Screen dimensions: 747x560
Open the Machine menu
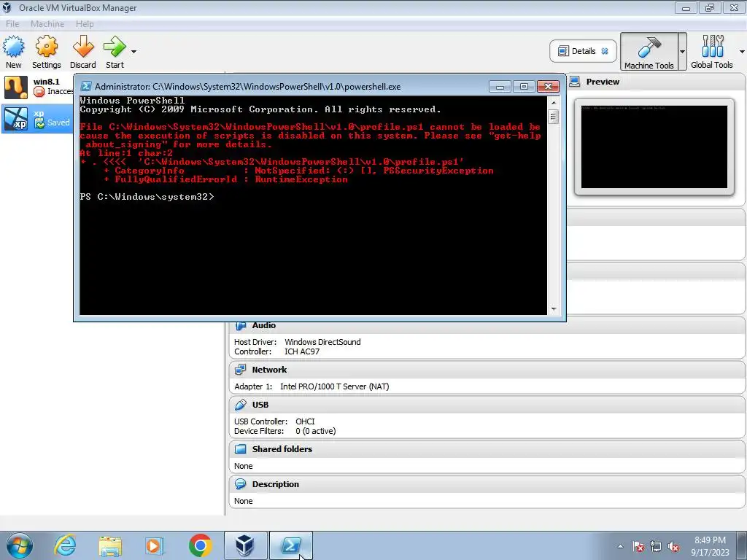tap(47, 24)
